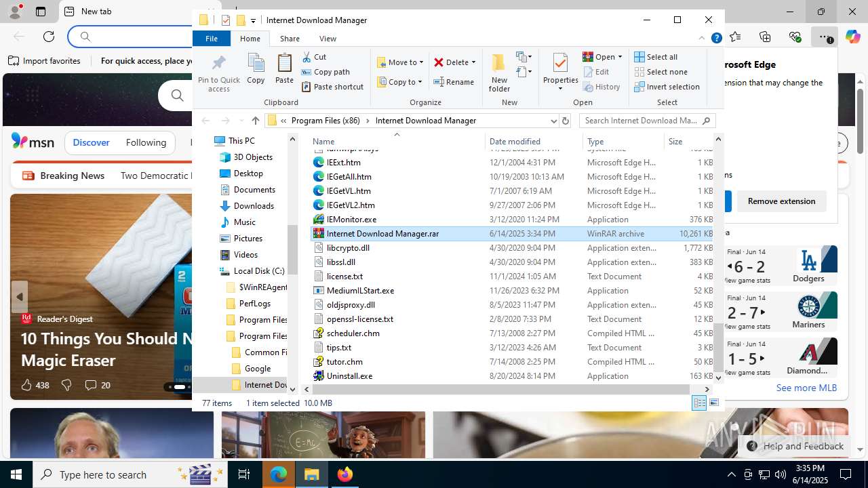Open Microsoft Edge from the taskbar
This screenshot has height=488, width=868.
point(279,474)
